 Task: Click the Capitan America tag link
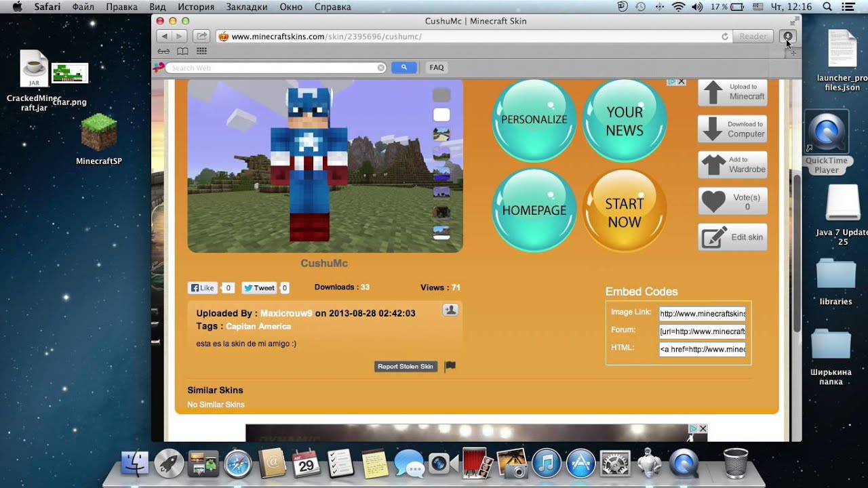(258, 327)
